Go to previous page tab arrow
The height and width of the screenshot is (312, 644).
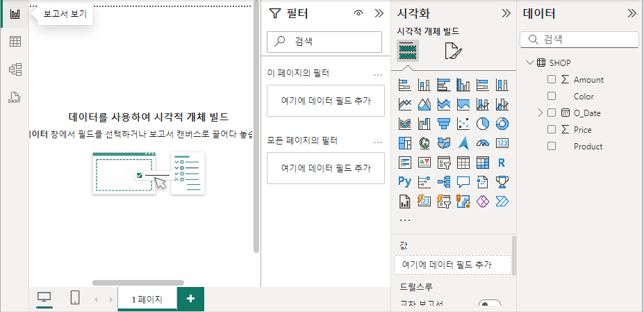[x=96, y=299]
